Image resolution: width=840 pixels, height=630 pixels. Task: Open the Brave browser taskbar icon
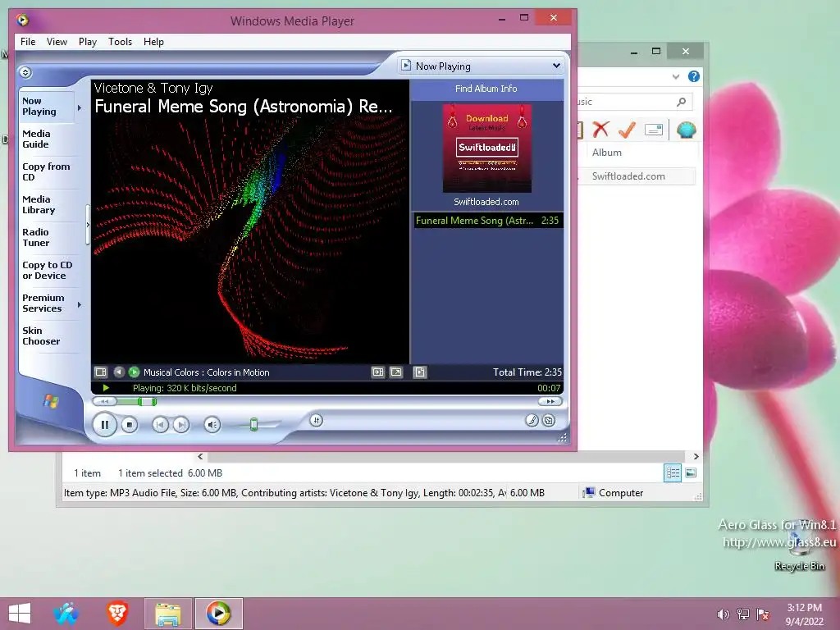pos(117,614)
